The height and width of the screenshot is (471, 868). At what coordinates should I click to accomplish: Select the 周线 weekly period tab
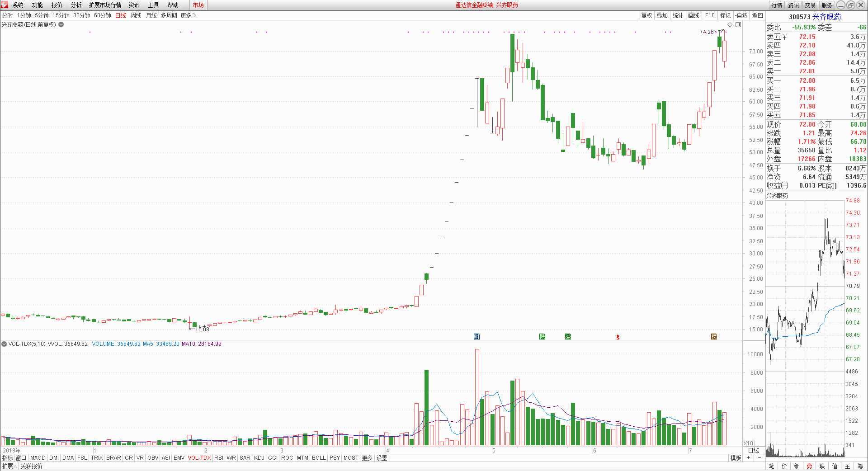pos(136,15)
